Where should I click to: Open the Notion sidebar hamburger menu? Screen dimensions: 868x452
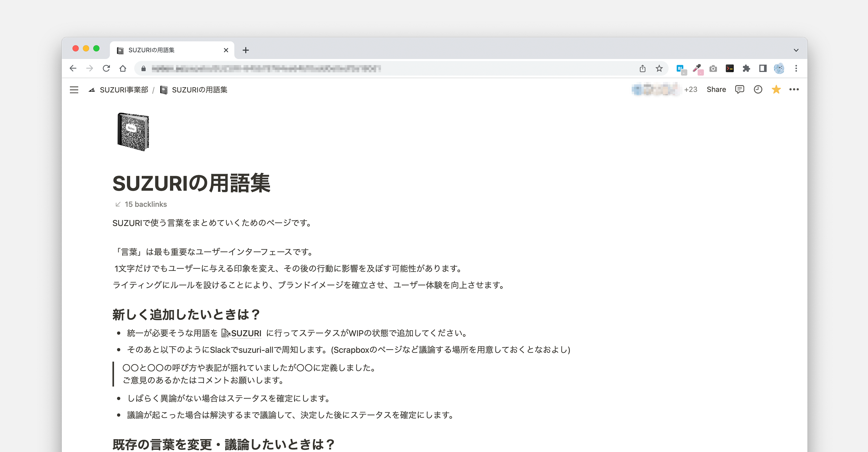click(x=74, y=89)
